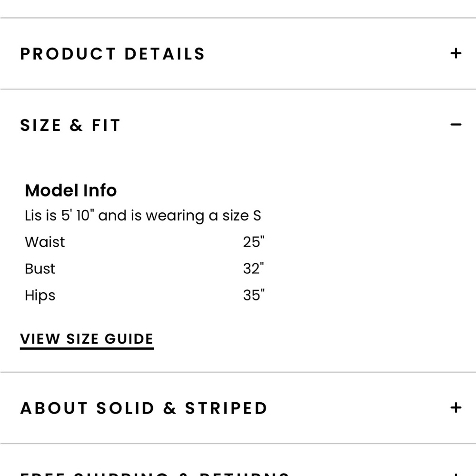Tap plus icon on Free Shipping row
Screen dimensions: 476x476
tap(456, 474)
